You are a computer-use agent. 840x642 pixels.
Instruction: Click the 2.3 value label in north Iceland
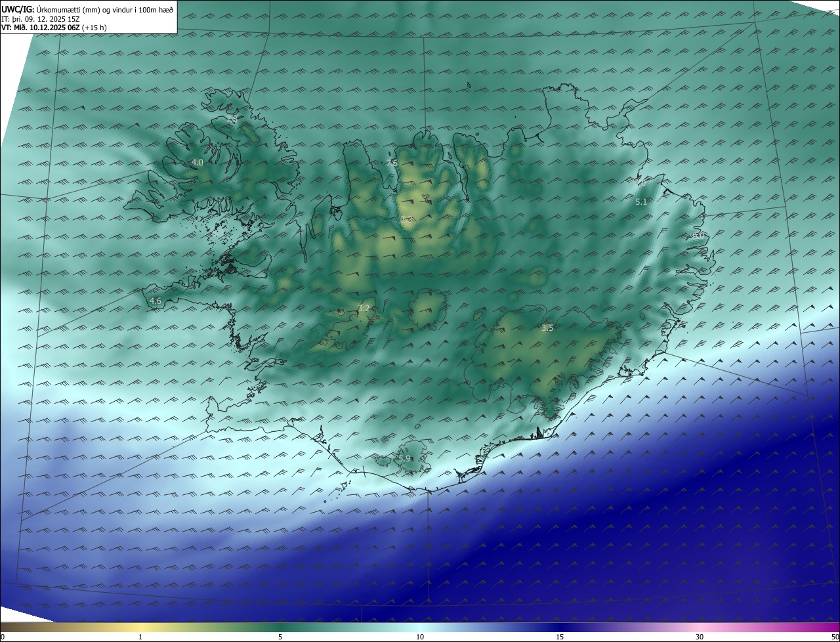pyautogui.click(x=406, y=220)
